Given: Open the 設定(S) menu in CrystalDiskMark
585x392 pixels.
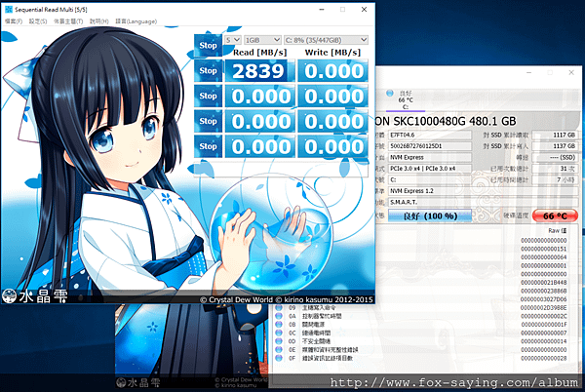Looking at the screenshot, I should point(38,21).
